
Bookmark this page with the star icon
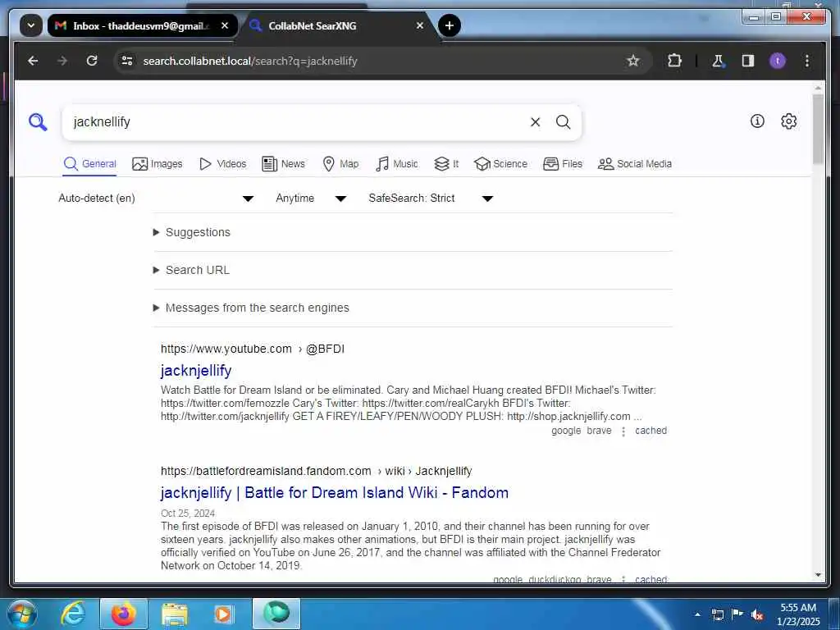pos(633,61)
